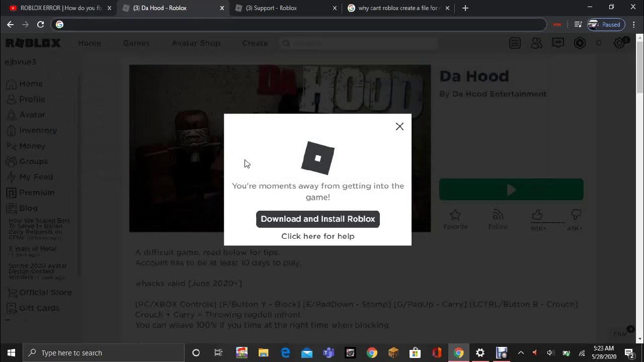
Task: Open Avatar Shop in top navigation
Action: pyautogui.click(x=196, y=43)
